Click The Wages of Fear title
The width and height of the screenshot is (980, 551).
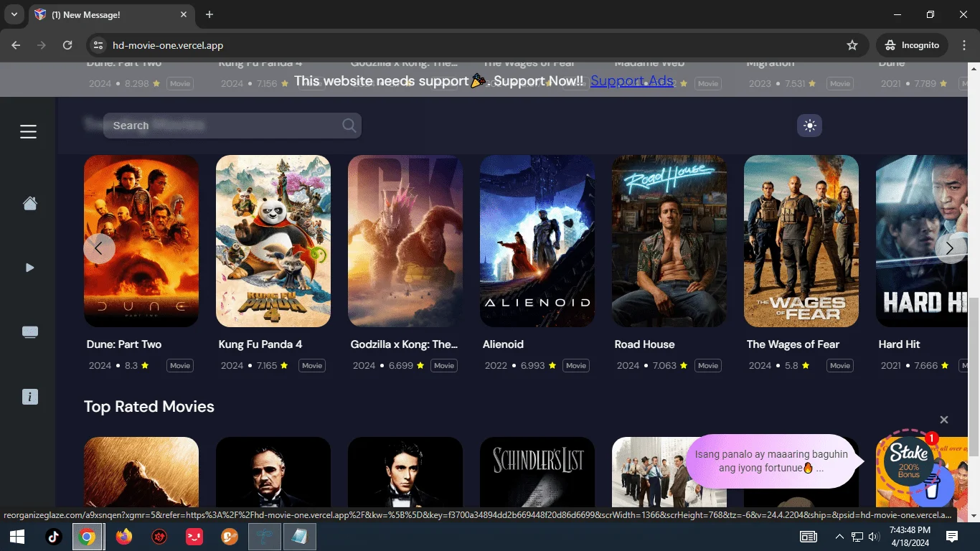click(793, 344)
